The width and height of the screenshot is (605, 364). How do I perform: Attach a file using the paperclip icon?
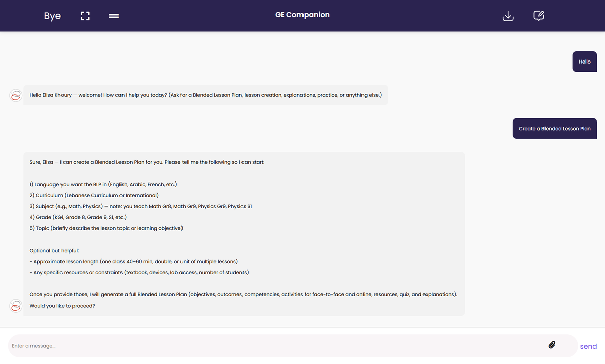click(552, 345)
